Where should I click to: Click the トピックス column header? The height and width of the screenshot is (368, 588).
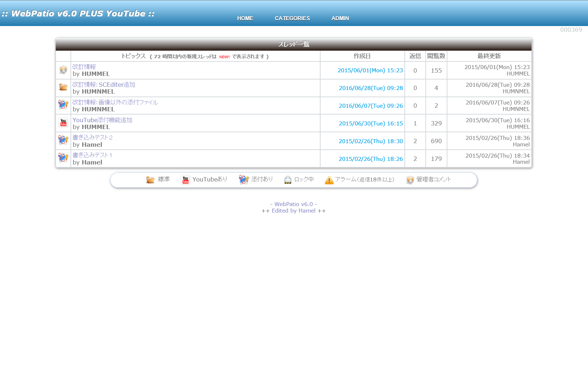pos(196,56)
